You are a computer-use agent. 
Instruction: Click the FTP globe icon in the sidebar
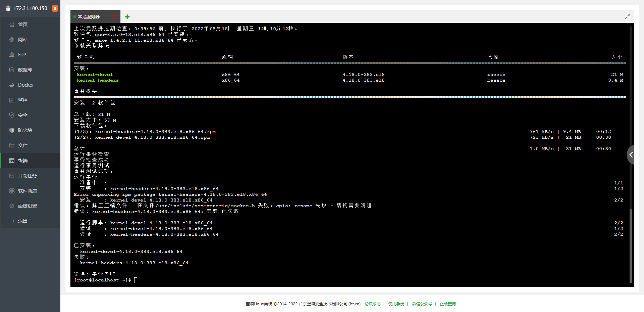pos(12,55)
